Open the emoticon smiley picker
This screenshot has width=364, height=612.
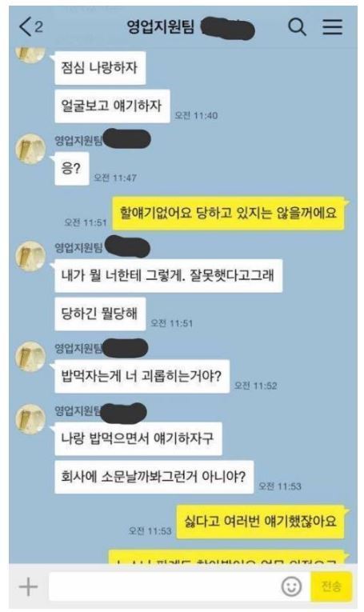(x=291, y=586)
